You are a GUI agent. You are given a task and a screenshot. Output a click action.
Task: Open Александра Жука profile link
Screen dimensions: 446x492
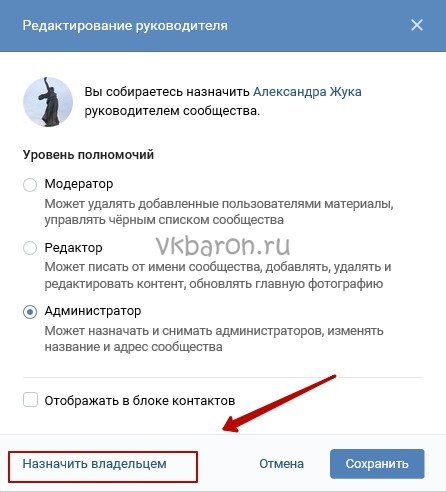click(x=307, y=92)
